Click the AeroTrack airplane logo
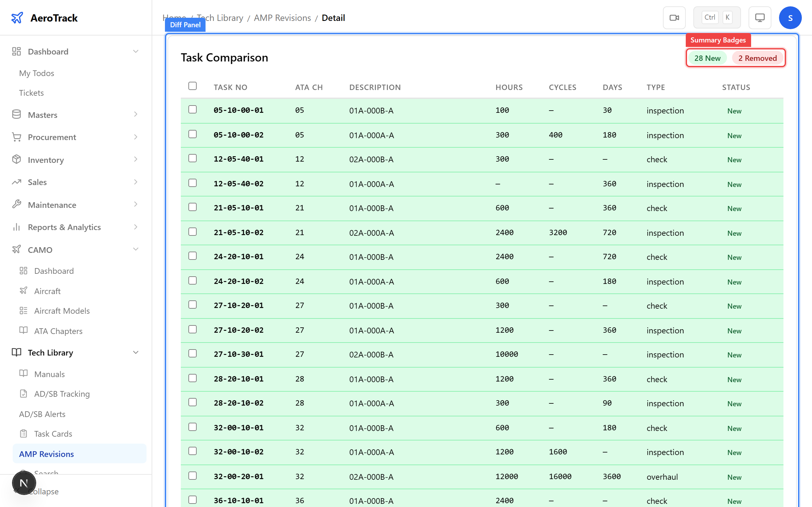 [17, 18]
